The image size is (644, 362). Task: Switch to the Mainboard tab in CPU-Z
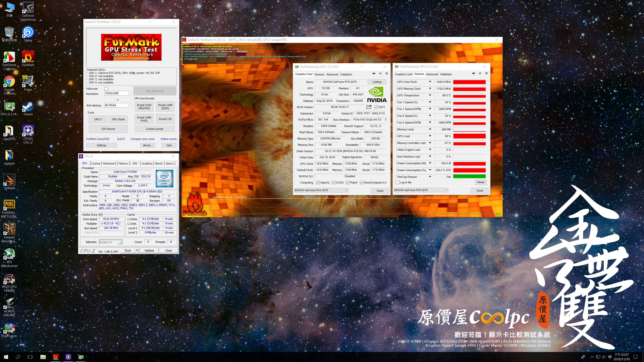pyautogui.click(x=110, y=163)
